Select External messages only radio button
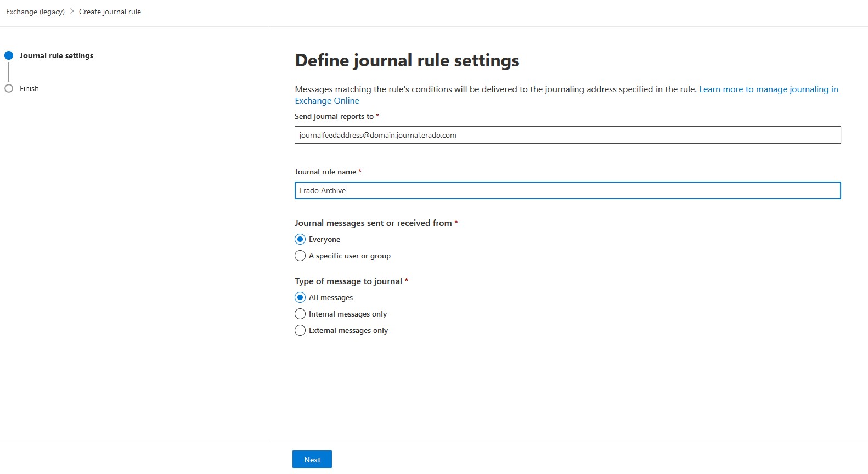The height and width of the screenshot is (474, 868). coord(300,330)
